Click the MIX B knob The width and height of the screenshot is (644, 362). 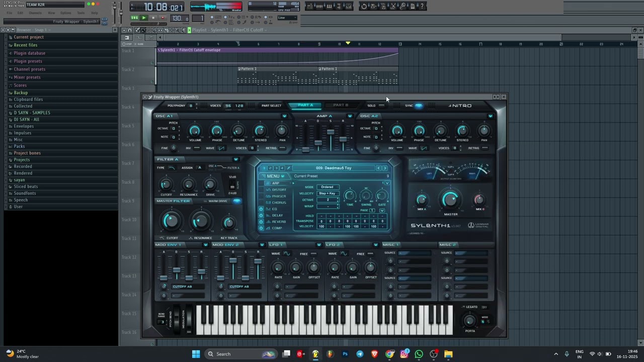(479, 200)
